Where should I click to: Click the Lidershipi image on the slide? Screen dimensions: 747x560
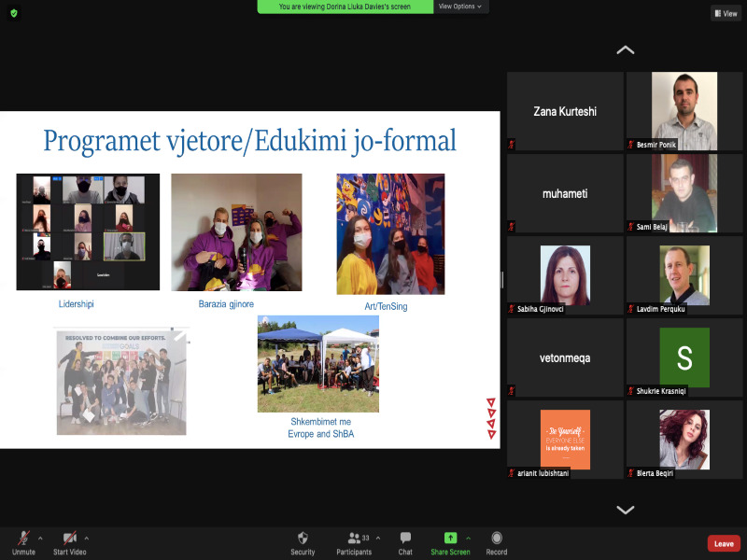pyautogui.click(x=88, y=231)
